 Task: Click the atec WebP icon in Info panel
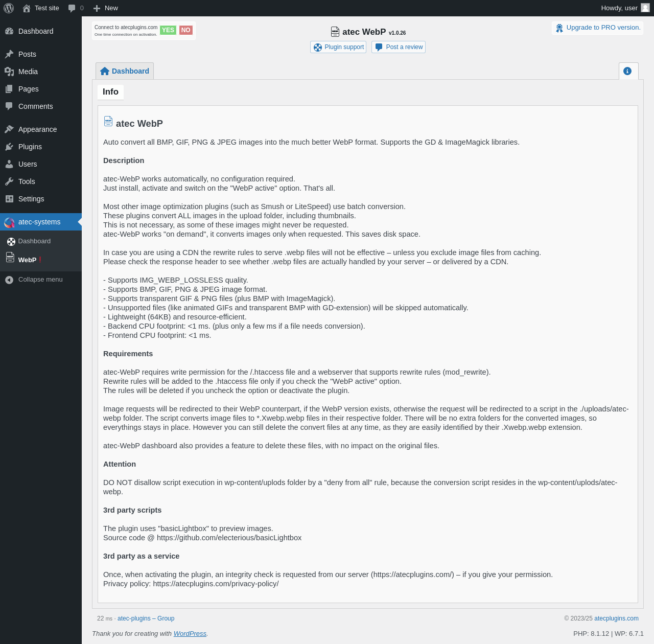[108, 121]
